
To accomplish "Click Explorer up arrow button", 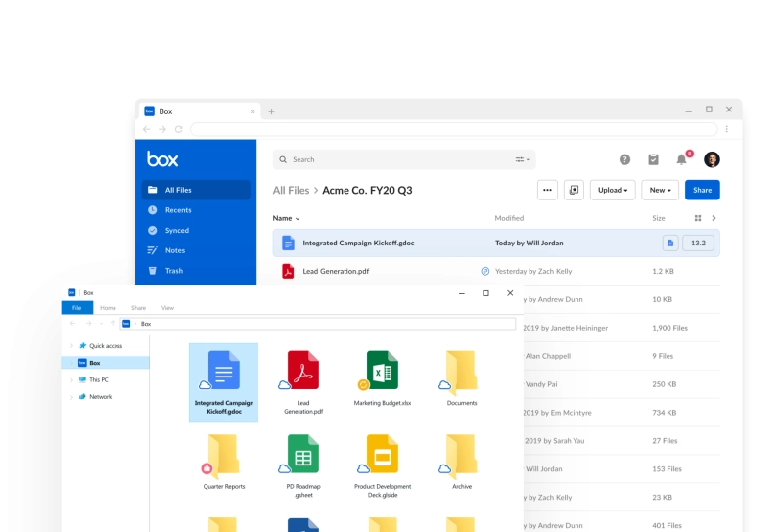I will tap(113, 324).
